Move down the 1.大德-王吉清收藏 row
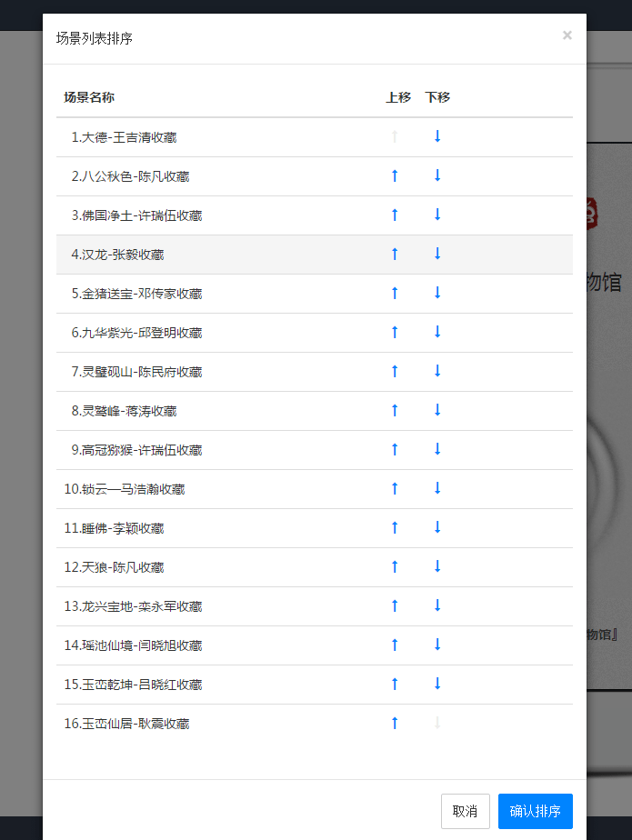 coord(437,136)
